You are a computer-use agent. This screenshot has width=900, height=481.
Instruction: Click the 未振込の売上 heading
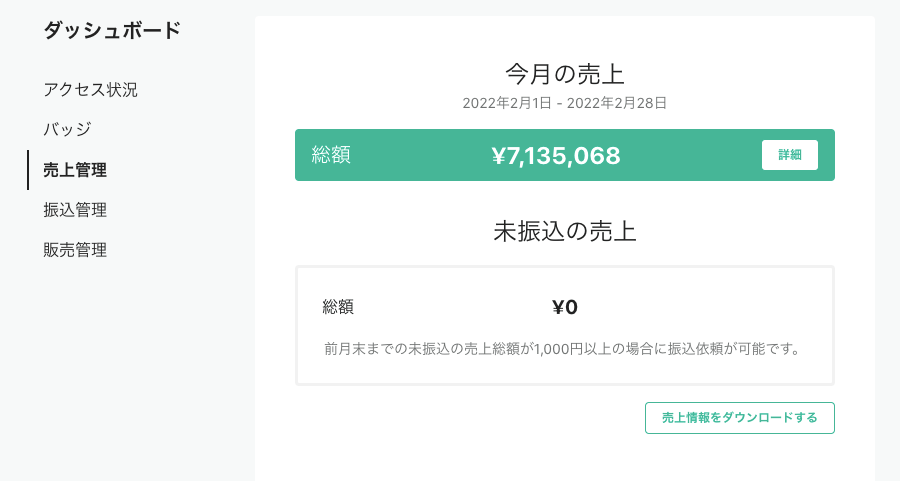[x=565, y=231]
